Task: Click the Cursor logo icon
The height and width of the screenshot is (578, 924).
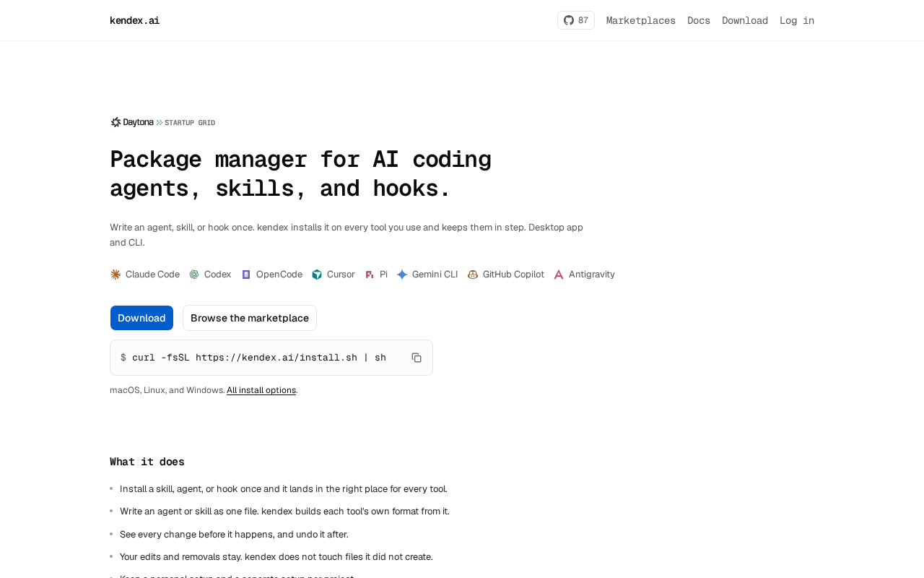Action: click(317, 275)
